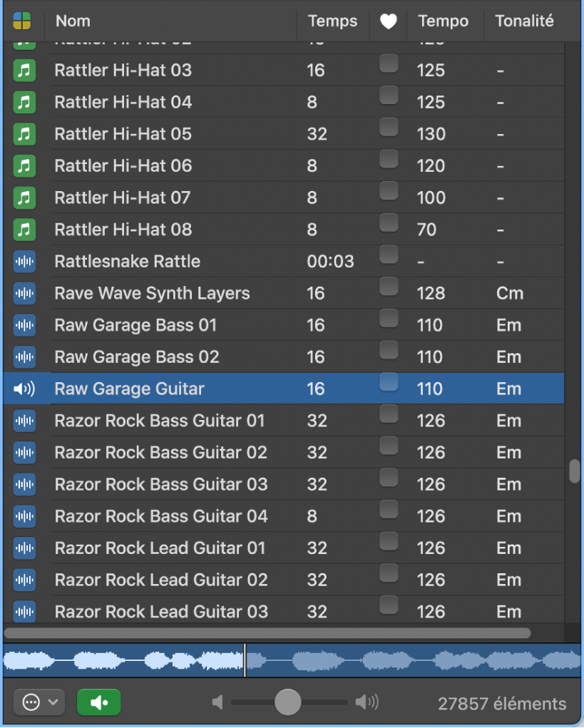Click blue icon for Razor Rock Lead Guitar 01
The width and height of the screenshot is (584, 728).
click(x=25, y=548)
